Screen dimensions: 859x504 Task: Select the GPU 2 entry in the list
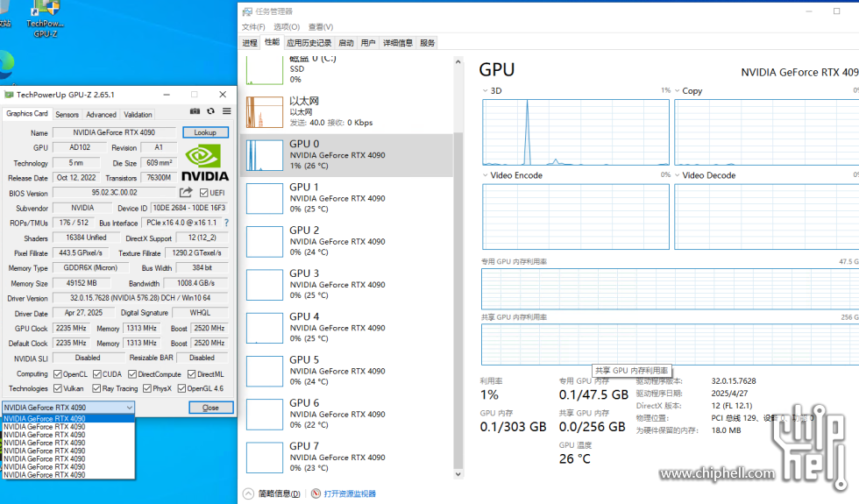coord(347,242)
